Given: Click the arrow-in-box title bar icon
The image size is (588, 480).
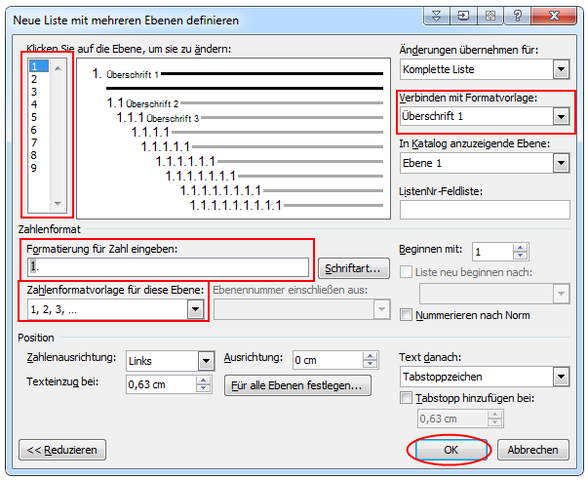Looking at the screenshot, I should pyautogui.click(x=463, y=16).
